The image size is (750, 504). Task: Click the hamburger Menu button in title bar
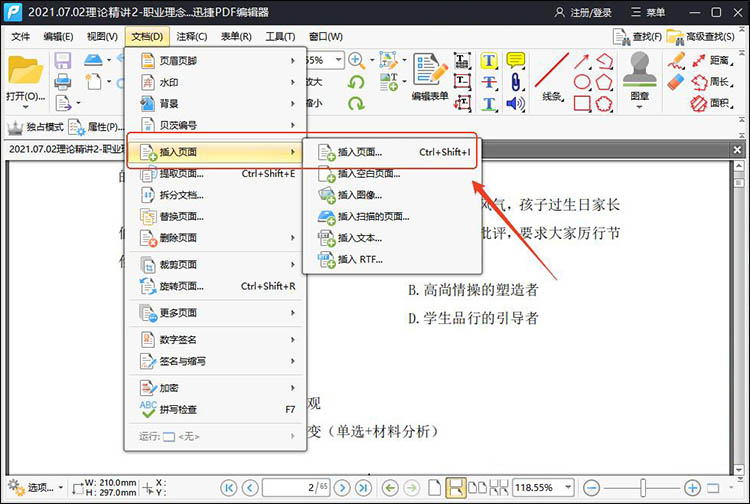pyautogui.click(x=648, y=12)
